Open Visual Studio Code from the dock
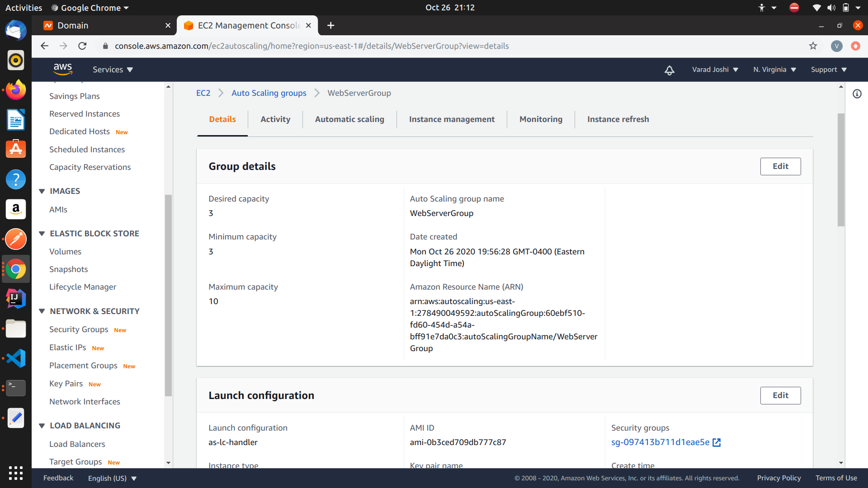 (16, 359)
